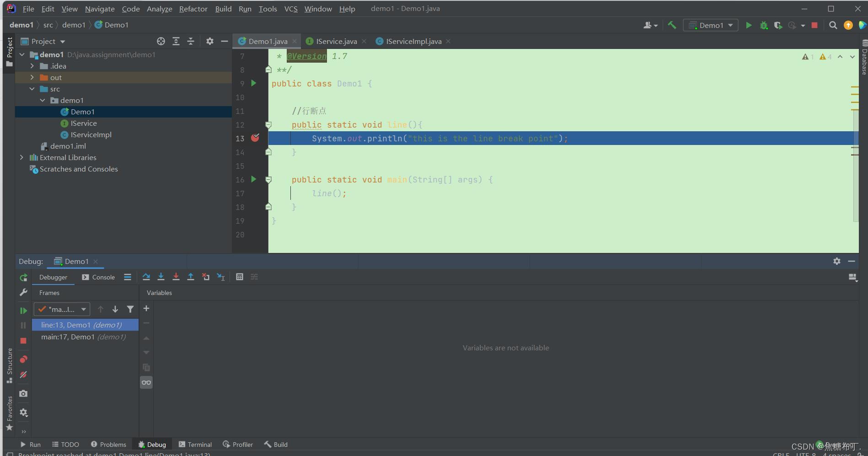Viewport: 868px width, 456px height.
Task: Switch to Console tab in debugger
Action: click(98, 277)
